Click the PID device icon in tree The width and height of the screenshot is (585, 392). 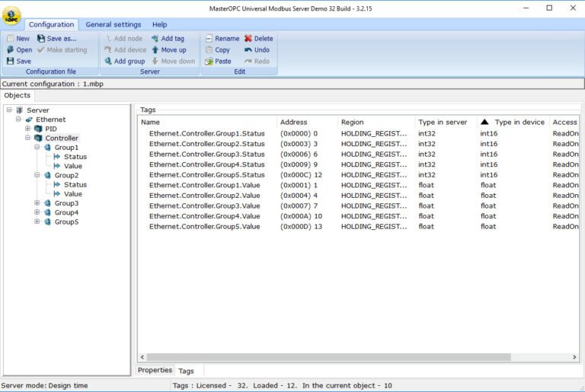(x=38, y=129)
